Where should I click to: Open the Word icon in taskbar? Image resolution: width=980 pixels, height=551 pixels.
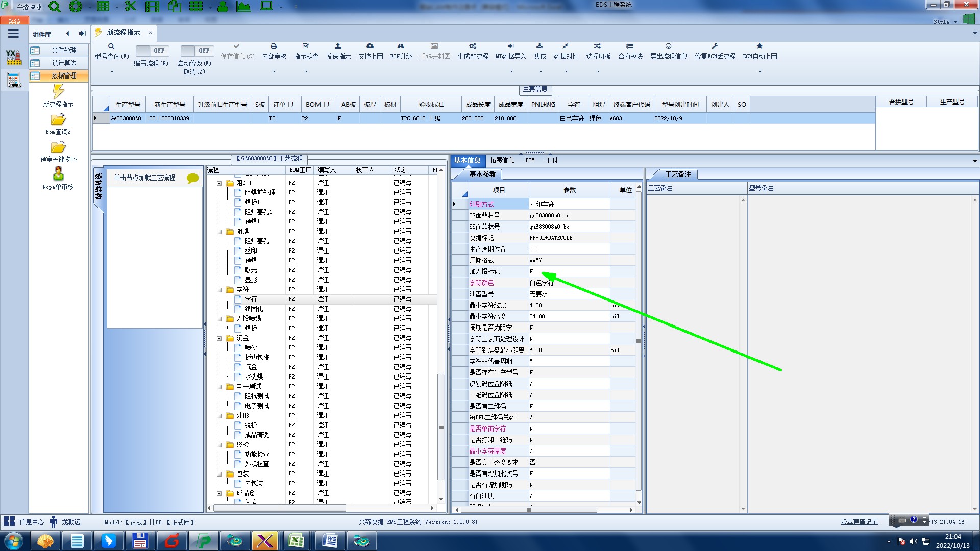point(329,541)
